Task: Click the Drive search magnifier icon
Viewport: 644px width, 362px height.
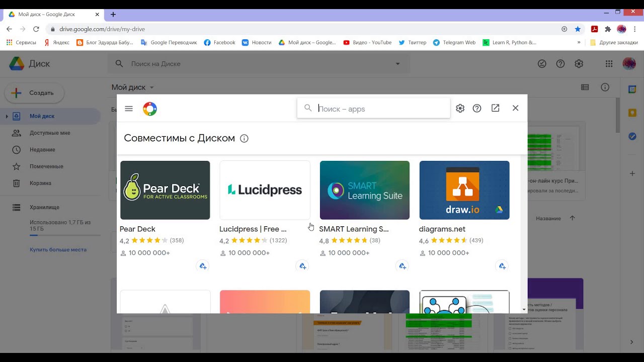Action: [119, 64]
